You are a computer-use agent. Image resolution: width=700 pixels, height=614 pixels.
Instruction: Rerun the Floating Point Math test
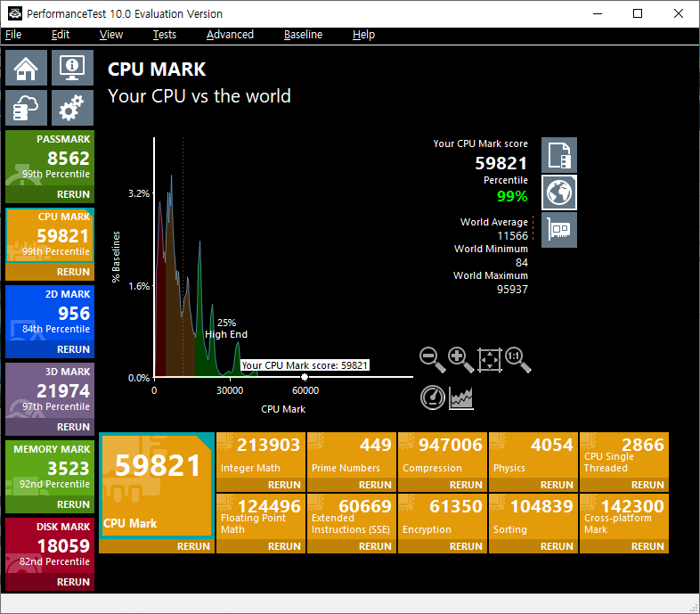pyautogui.click(x=284, y=546)
